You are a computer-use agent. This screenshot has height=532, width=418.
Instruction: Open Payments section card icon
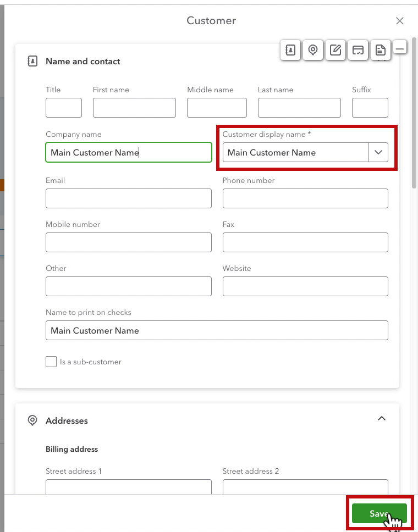point(358,50)
